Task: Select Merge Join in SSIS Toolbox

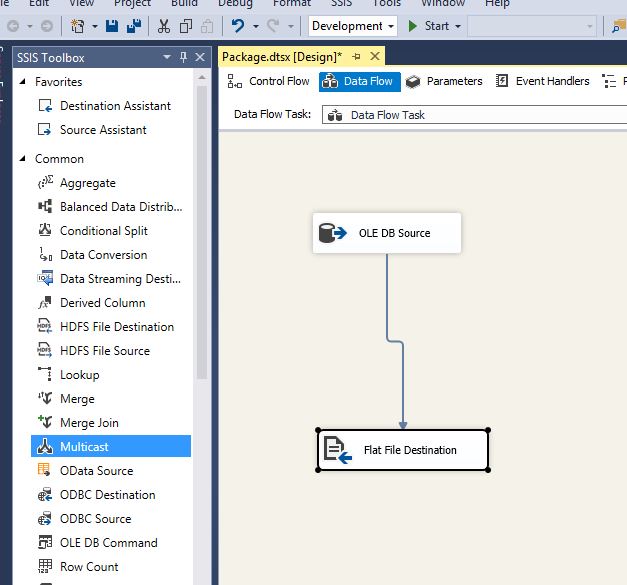Action: [89, 423]
